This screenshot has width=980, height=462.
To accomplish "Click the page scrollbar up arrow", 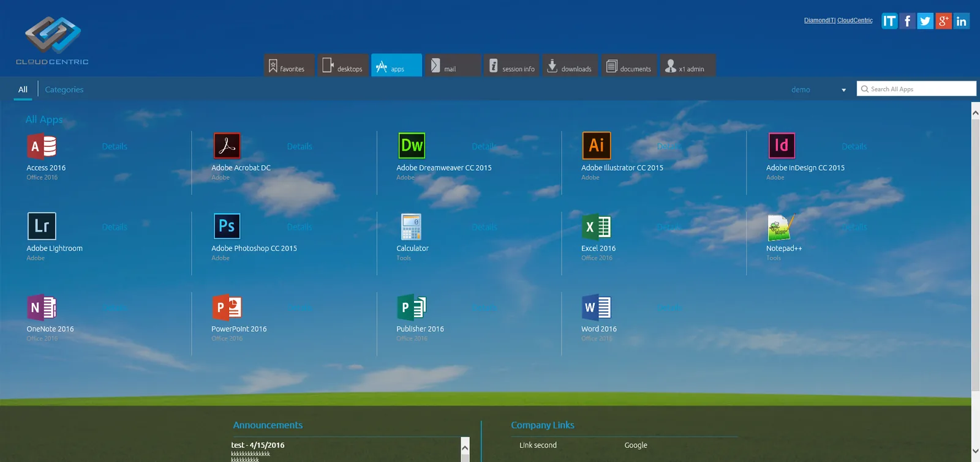I will click(976, 113).
